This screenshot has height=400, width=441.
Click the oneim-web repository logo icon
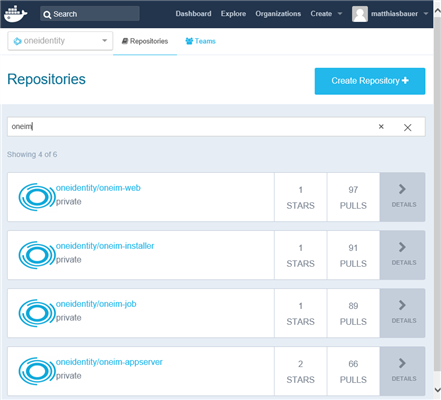pos(36,197)
